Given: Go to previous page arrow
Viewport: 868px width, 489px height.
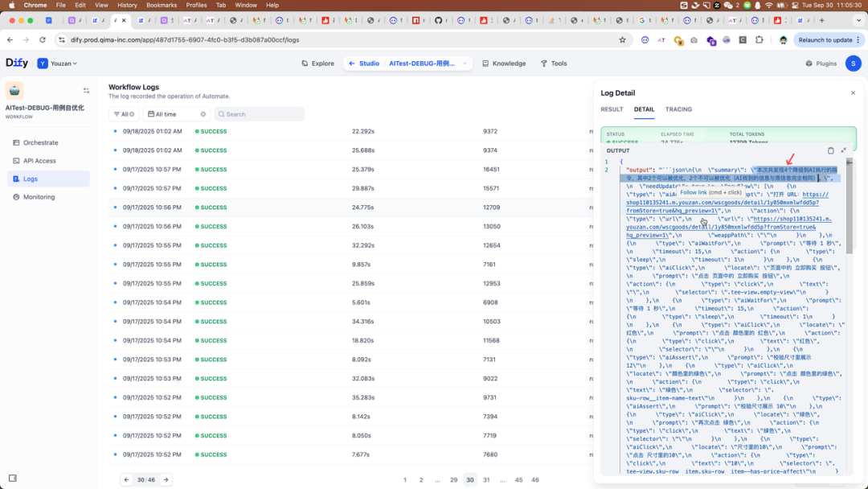Looking at the screenshot, I should [126, 479].
